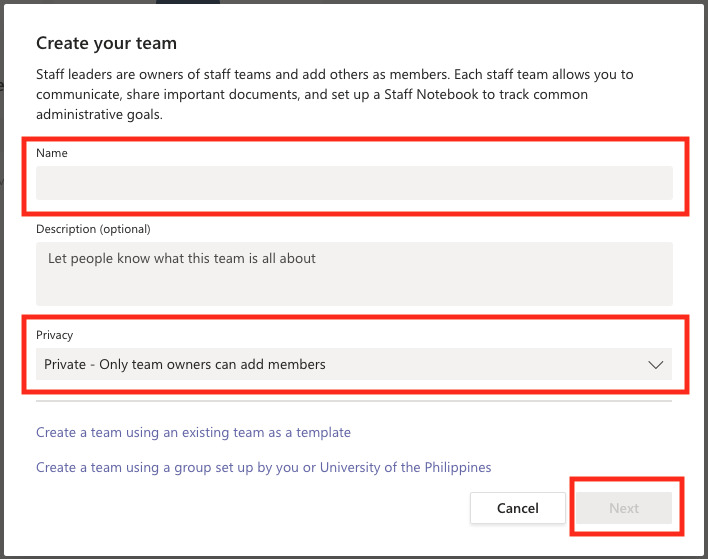The image size is (708, 559).
Task: Open 'Create a team using a group' link
Action: click(263, 467)
